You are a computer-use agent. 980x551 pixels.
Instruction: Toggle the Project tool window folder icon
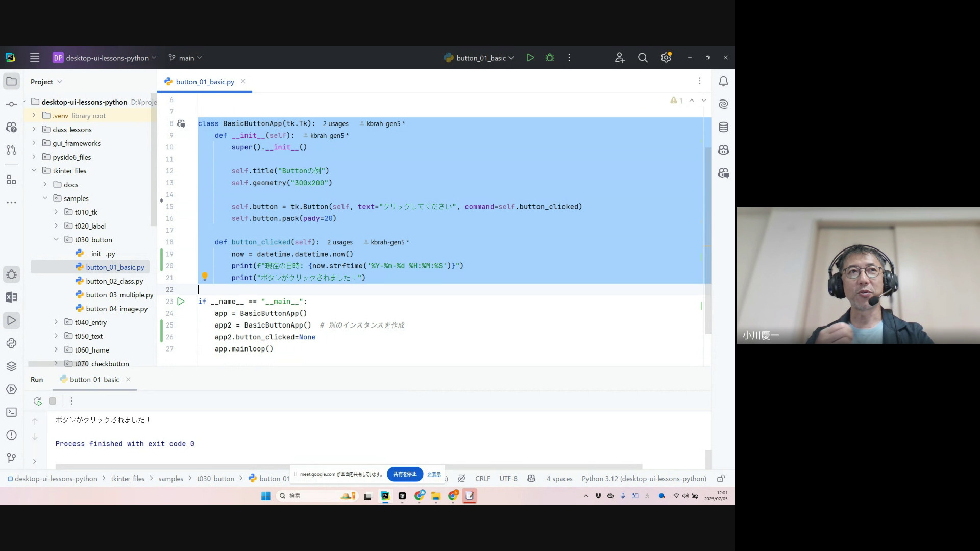tap(11, 81)
